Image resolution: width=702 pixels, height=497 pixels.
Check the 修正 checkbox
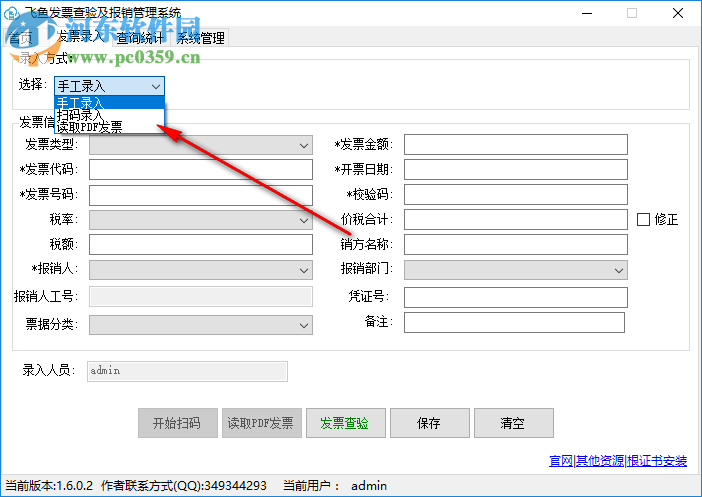click(x=643, y=219)
